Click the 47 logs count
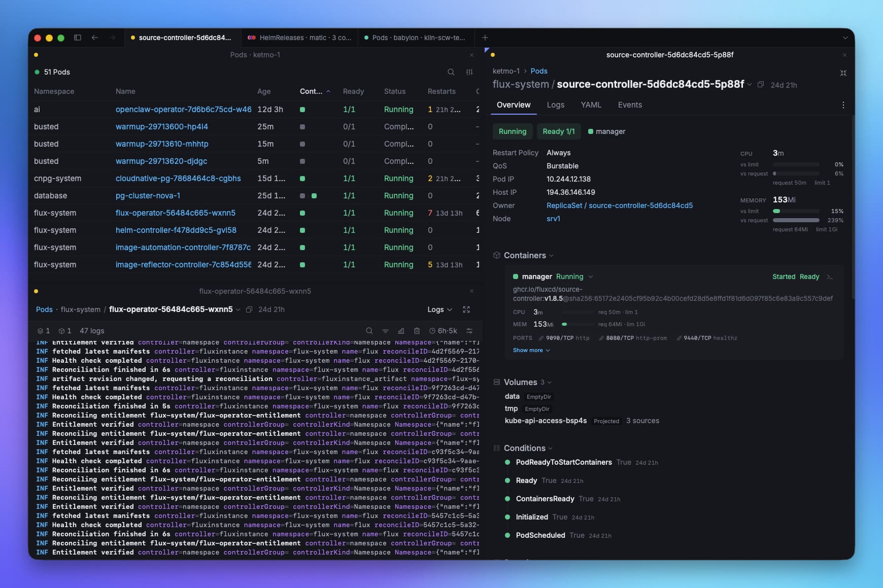The image size is (883, 588). 92,331
